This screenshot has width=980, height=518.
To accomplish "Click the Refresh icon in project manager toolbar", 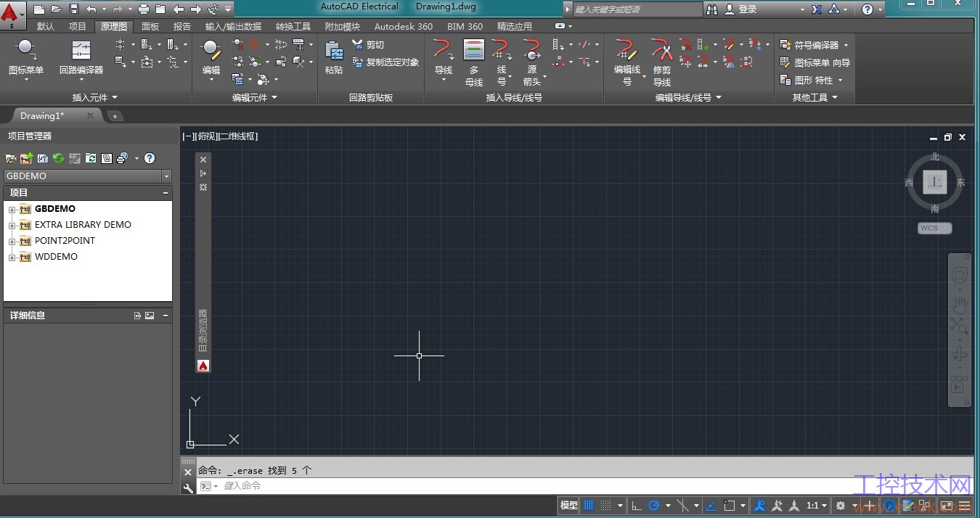I will pos(59,158).
